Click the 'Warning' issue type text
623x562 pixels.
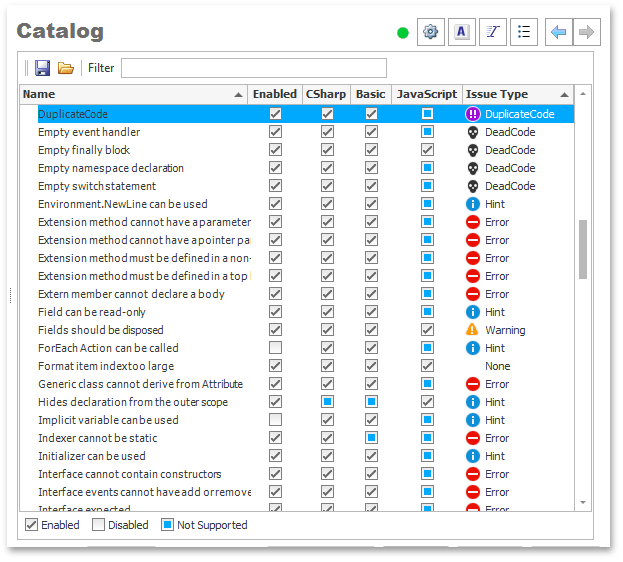pyautogui.click(x=505, y=330)
